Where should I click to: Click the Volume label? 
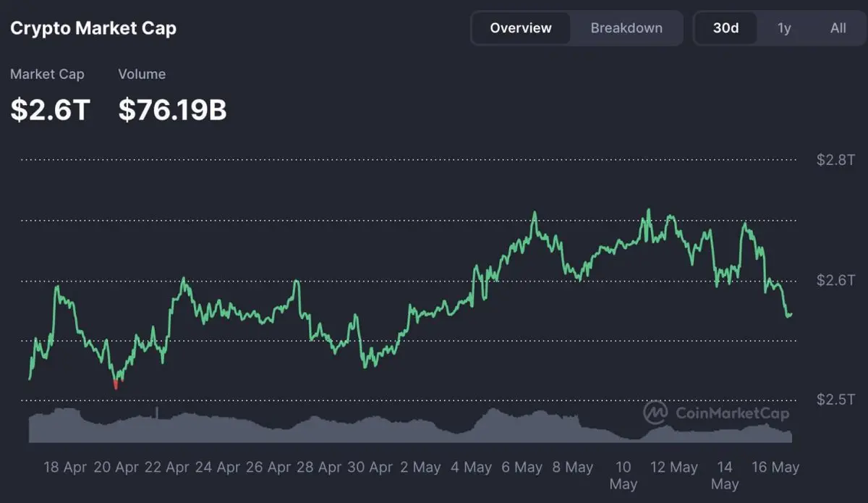142,74
